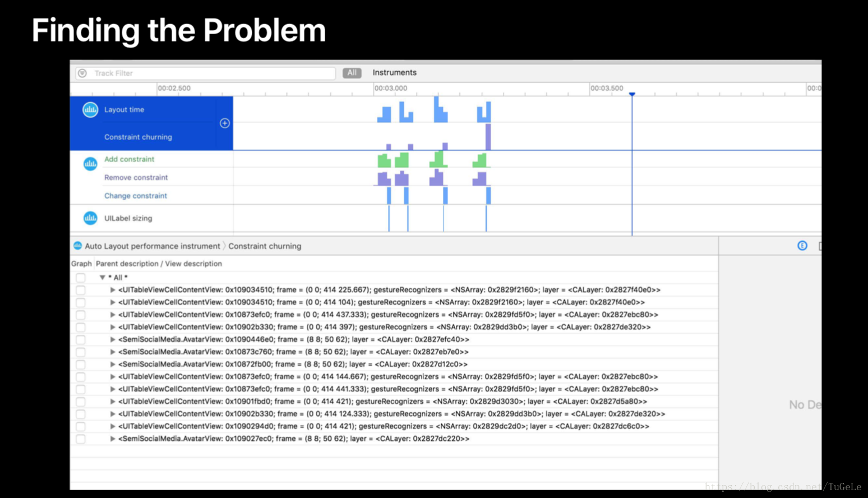This screenshot has width=868, height=498.
Task: Toggle graph checkbox for the * All * row
Action: tap(81, 278)
